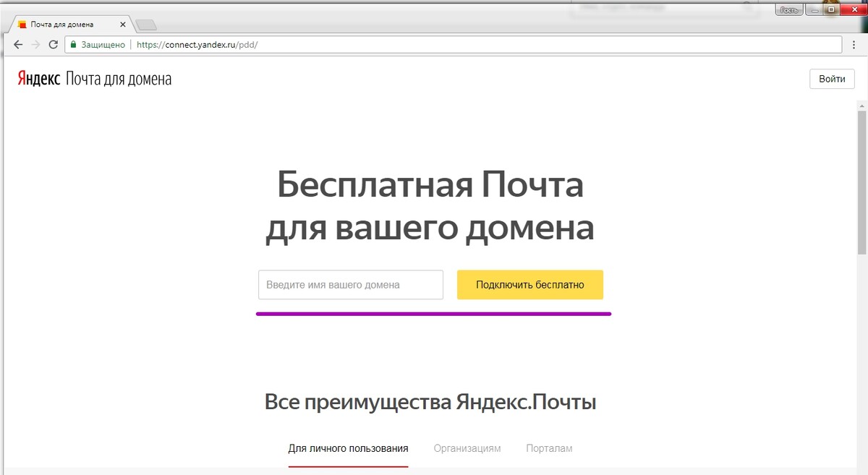Click the heading line для вашего домена

(430, 228)
